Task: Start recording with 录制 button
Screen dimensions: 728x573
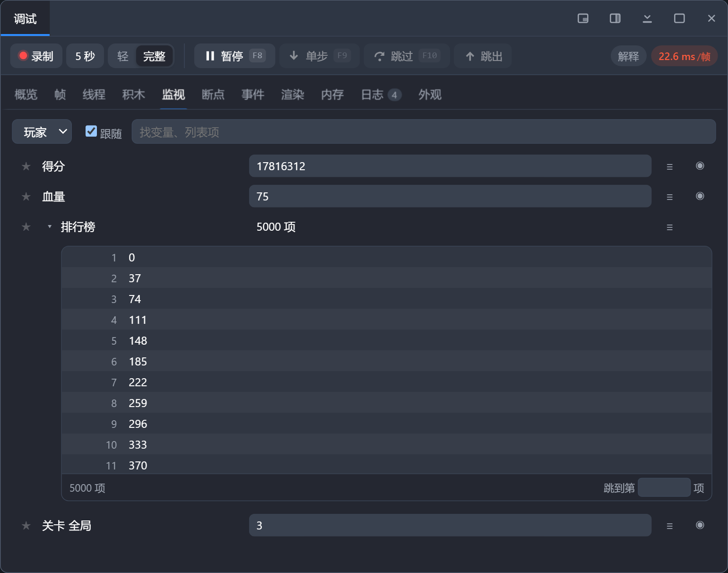Action: (36, 56)
